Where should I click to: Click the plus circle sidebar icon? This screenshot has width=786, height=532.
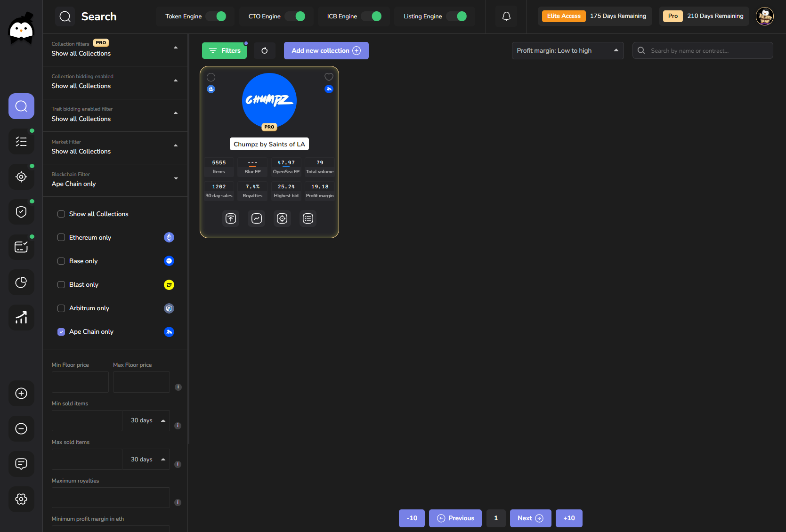(21, 393)
